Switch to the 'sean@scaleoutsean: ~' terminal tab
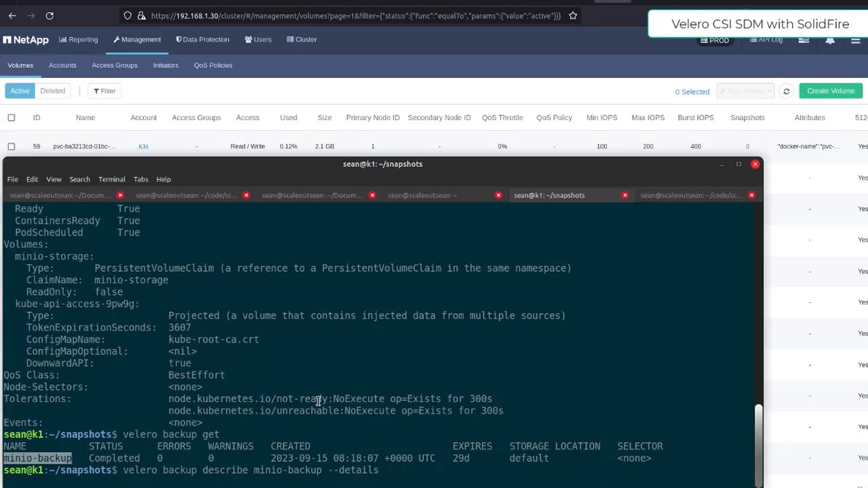The image size is (868, 488). pos(443,195)
